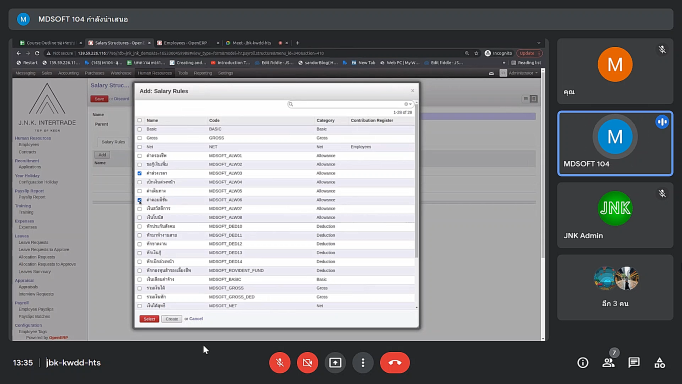Open the meeting details info icon
This screenshot has width=682, height=384.
coord(583,363)
